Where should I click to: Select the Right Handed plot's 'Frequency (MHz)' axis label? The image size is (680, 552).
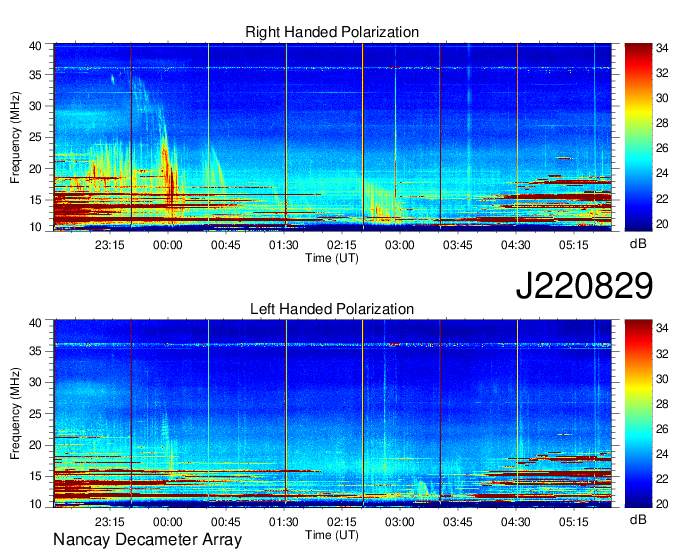click(15, 137)
